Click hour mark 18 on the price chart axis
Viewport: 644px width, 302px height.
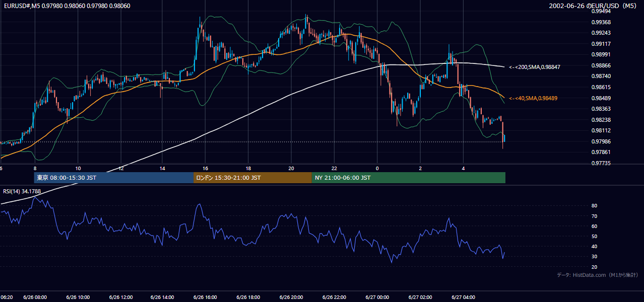(x=248, y=169)
